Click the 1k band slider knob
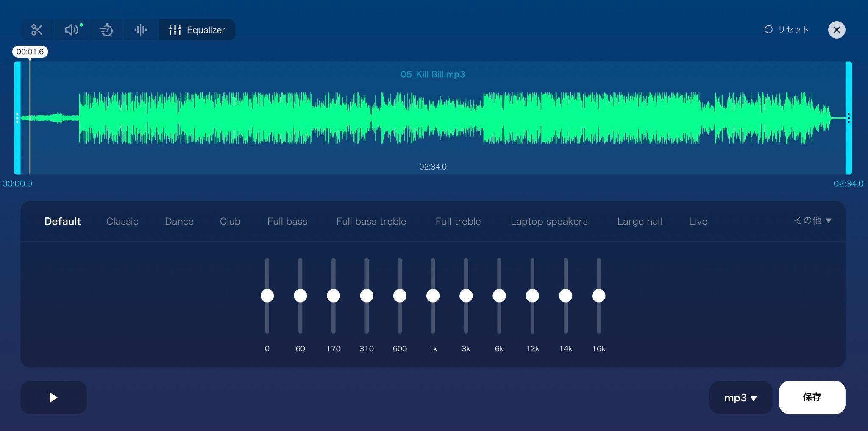Viewport: 868px width, 431px height. tap(433, 295)
